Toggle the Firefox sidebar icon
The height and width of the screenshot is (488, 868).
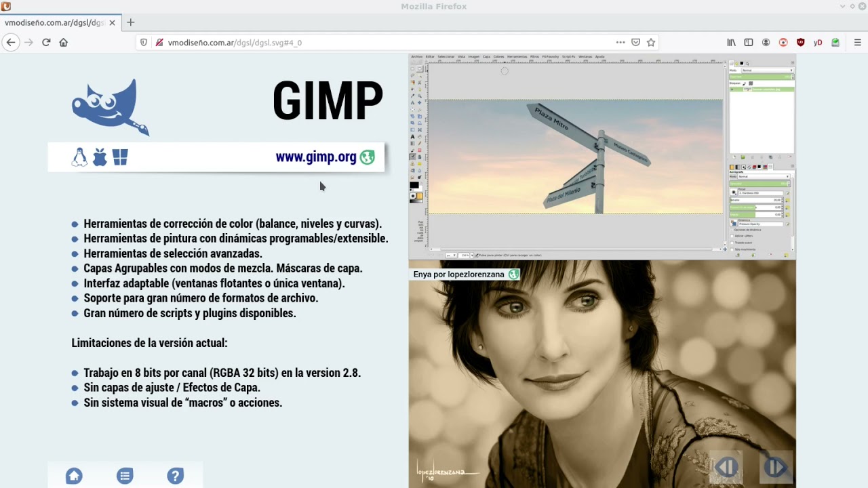pyautogui.click(x=749, y=42)
